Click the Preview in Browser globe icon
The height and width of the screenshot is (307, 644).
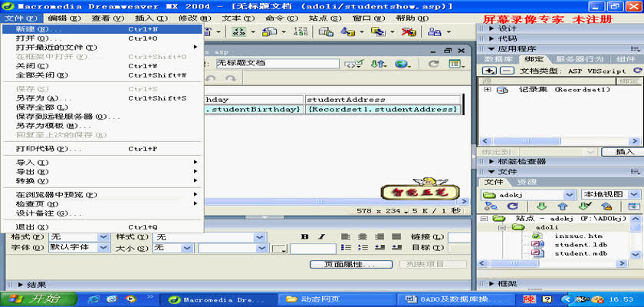pyautogui.click(x=402, y=64)
